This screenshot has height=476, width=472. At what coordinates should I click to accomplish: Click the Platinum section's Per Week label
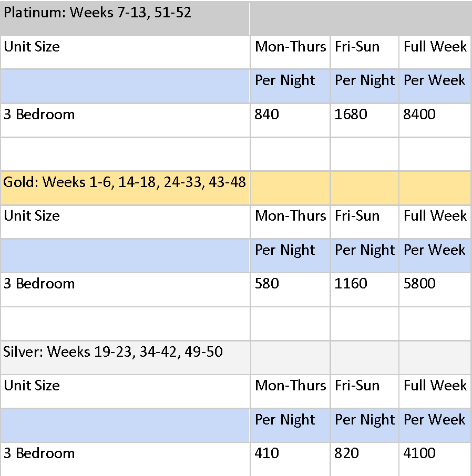(x=434, y=80)
